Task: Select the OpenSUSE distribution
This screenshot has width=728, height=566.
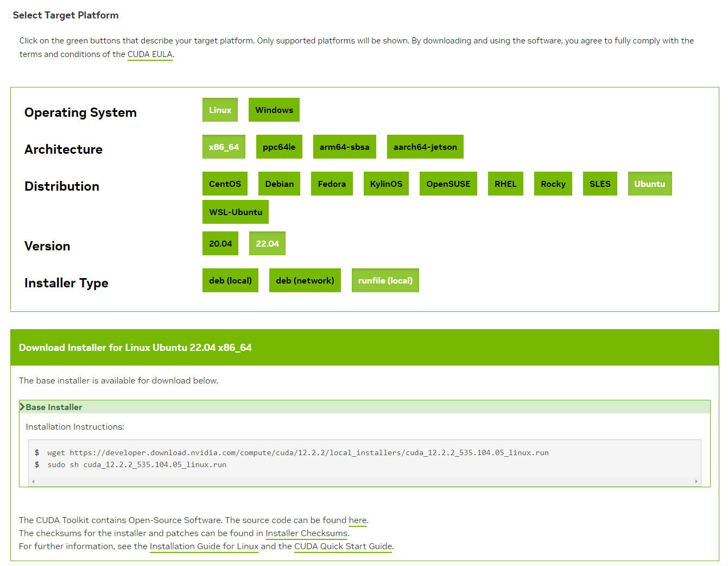Action: [x=448, y=184]
